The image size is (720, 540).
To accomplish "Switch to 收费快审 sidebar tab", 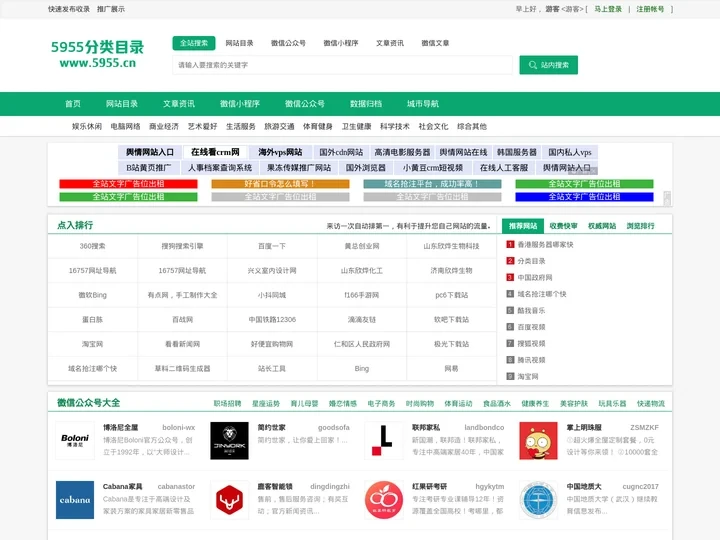I will click(563, 225).
